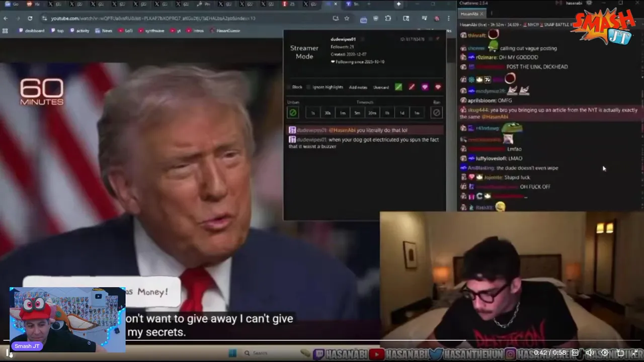Seek on the video progress bar

(322, 341)
